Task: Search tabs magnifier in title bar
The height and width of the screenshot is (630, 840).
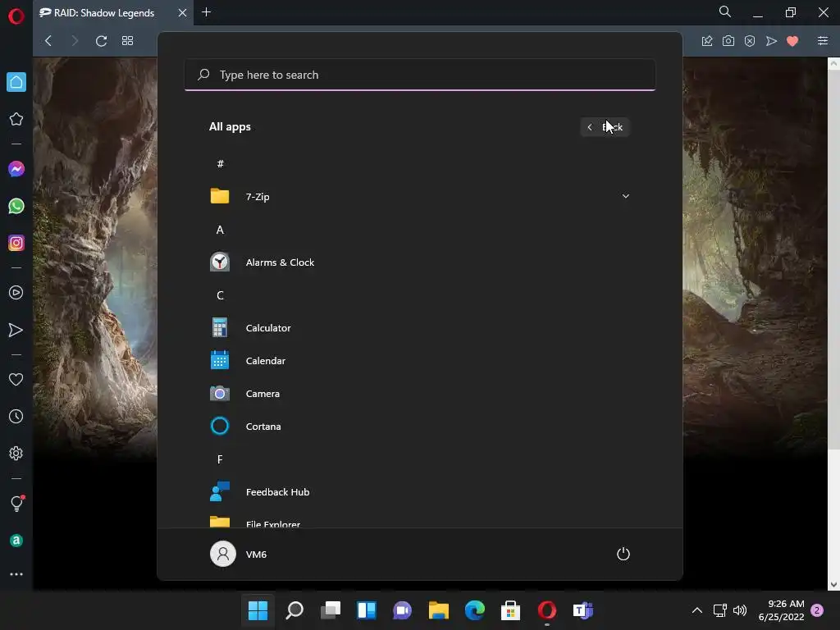Action: click(725, 11)
